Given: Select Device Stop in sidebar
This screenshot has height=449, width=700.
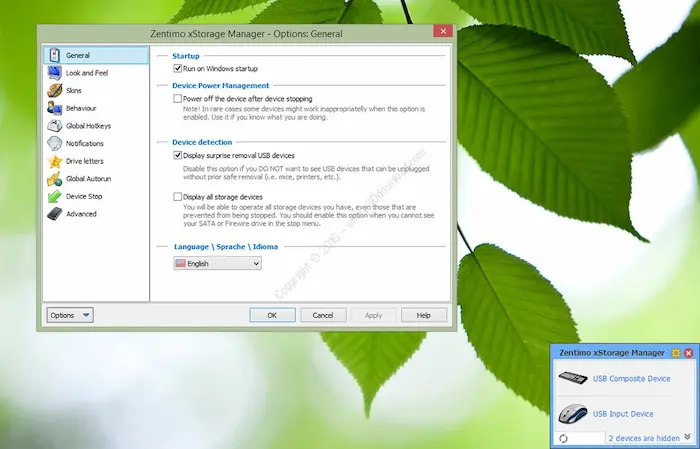Looking at the screenshot, I should click(x=96, y=196).
